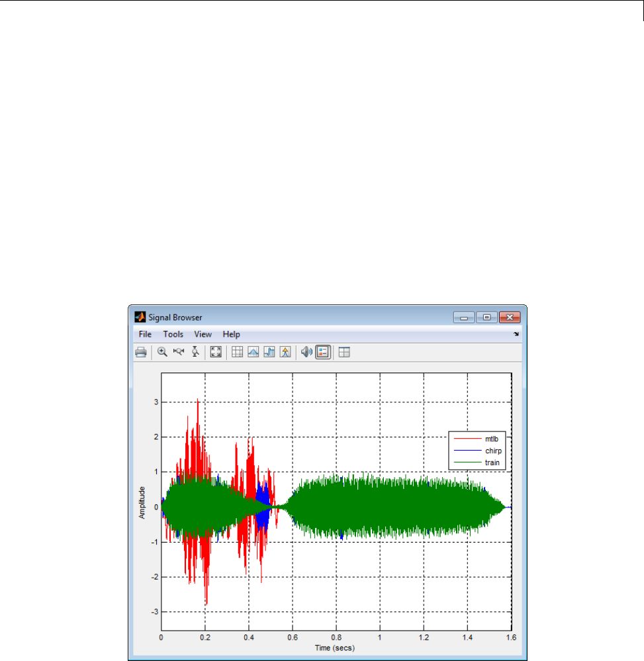Click the Layout grid icon
The image size is (644, 661).
[x=344, y=352]
